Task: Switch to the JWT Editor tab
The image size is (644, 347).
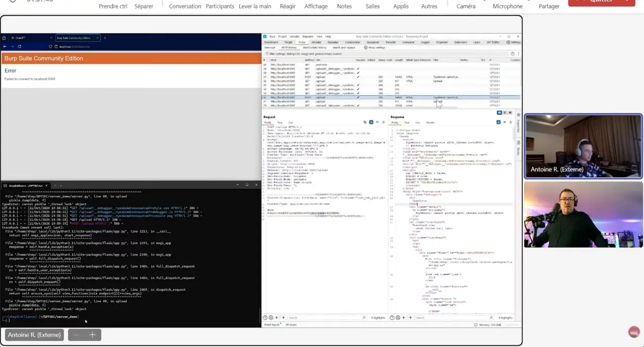Action: [493, 42]
